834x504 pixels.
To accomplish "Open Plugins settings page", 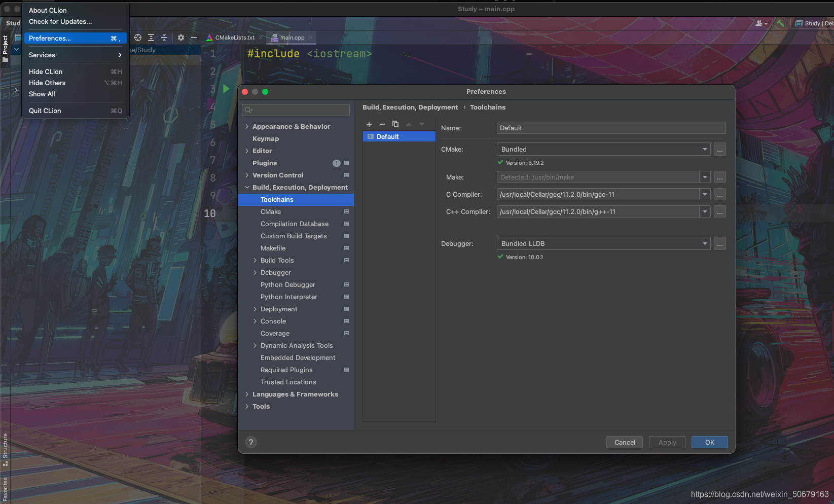I will 265,163.
